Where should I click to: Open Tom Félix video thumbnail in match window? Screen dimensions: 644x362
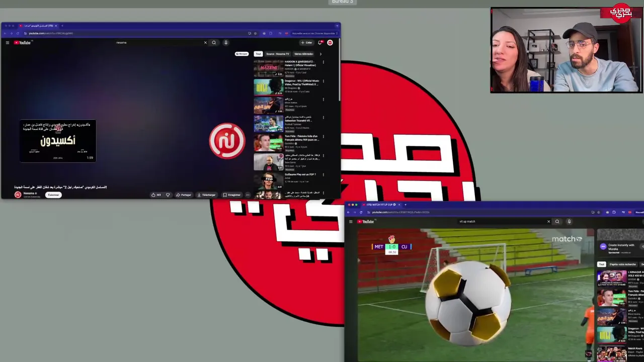[x=612, y=298]
